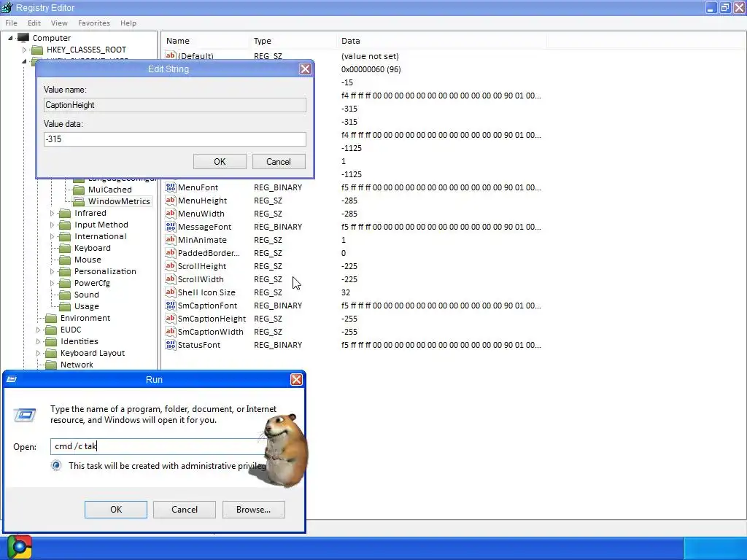Select the HKEY_CLASSES_ROOT folder icon
Image resolution: width=747 pixels, height=560 pixels.
pos(37,50)
